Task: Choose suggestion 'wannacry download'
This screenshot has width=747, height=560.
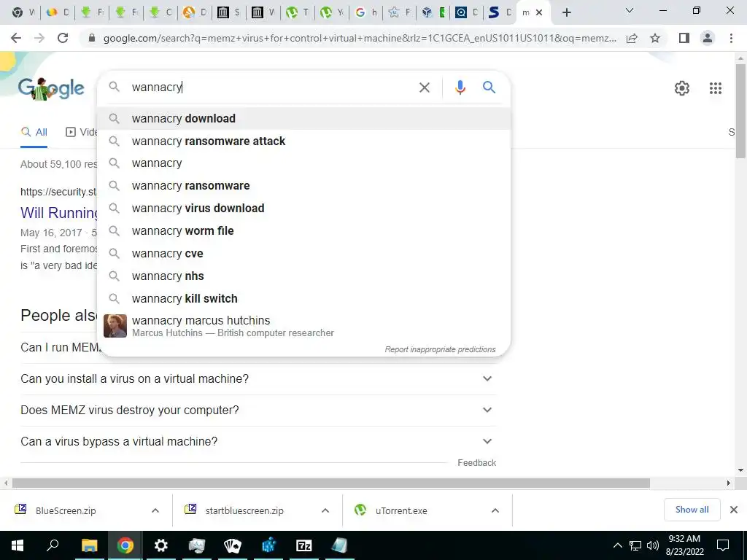Action: 303,118
